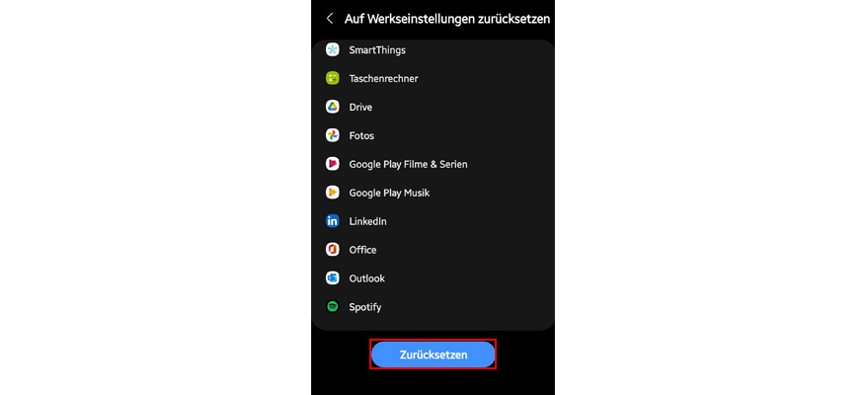
Task: Click the Google Play Filme & Serien icon
Action: point(332,164)
